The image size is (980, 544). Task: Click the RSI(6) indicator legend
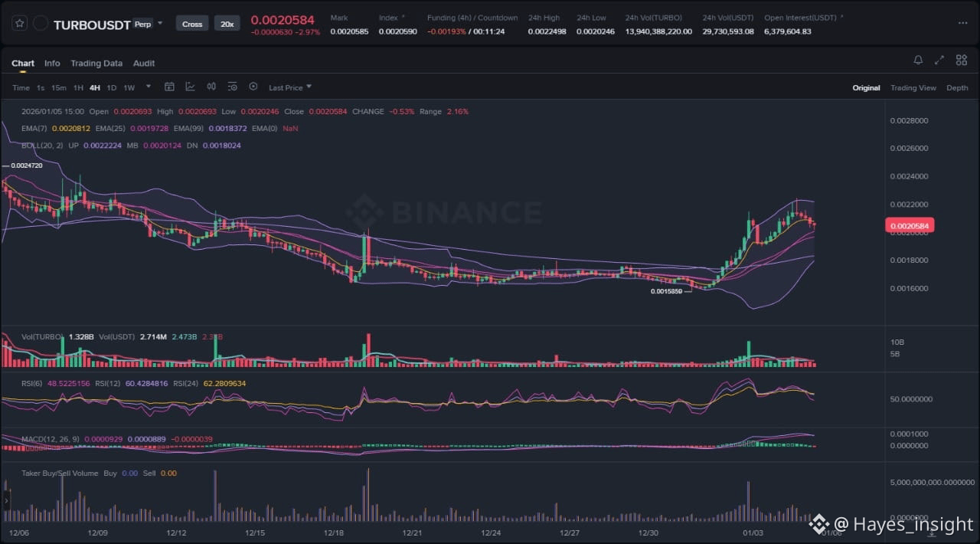coord(33,383)
